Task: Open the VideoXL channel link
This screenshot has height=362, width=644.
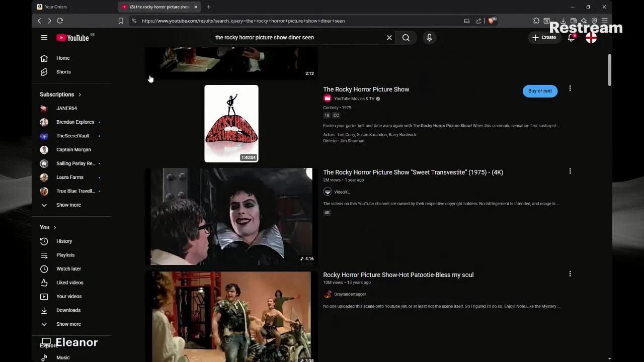Action: [342, 192]
